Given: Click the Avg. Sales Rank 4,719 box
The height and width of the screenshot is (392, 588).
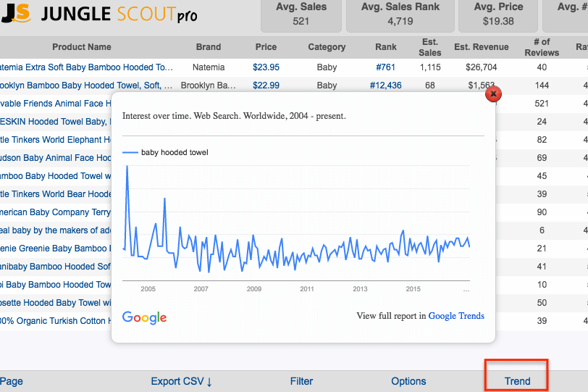Looking at the screenshot, I should pos(400,15).
